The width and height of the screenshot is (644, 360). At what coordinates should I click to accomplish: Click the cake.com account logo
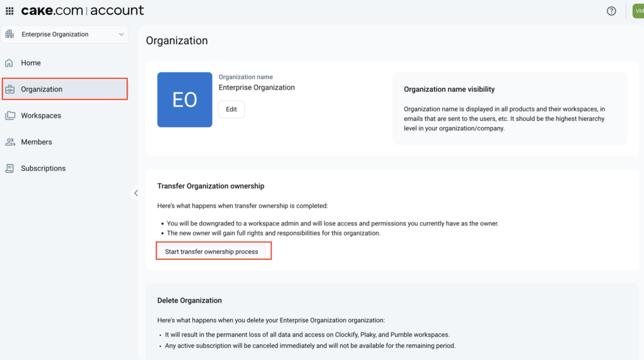click(x=82, y=11)
